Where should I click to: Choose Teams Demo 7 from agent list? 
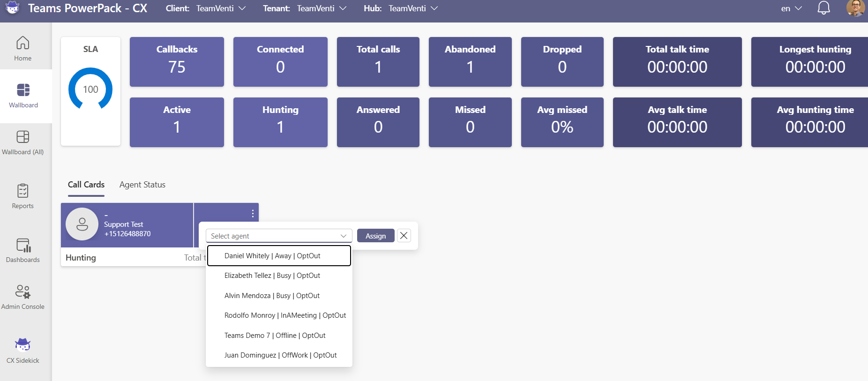(x=279, y=336)
